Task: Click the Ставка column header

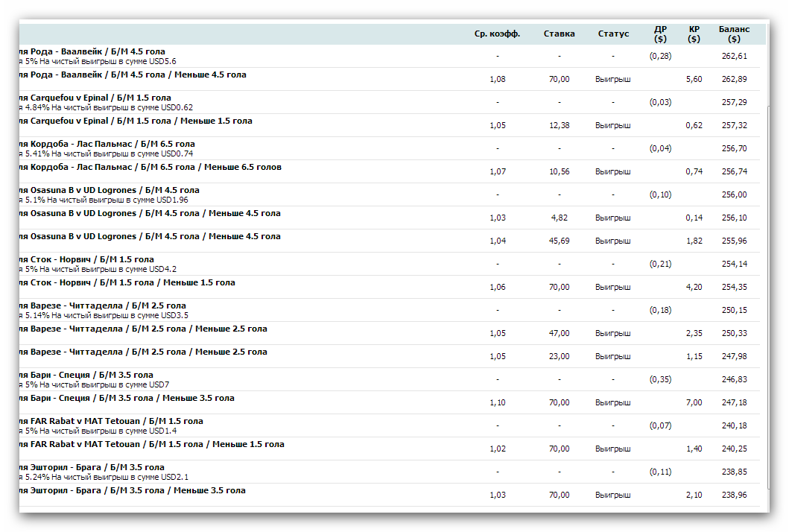Action: pyautogui.click(x=559, y=34)
